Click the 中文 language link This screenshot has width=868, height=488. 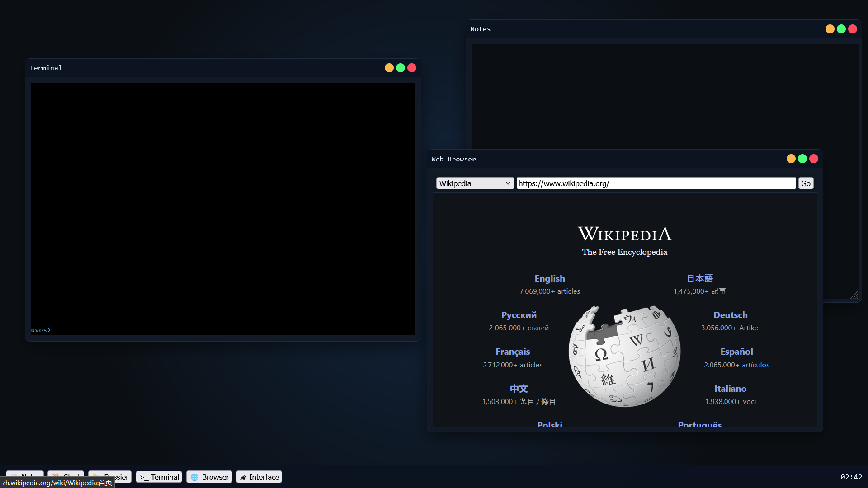[x=519, y=389]
